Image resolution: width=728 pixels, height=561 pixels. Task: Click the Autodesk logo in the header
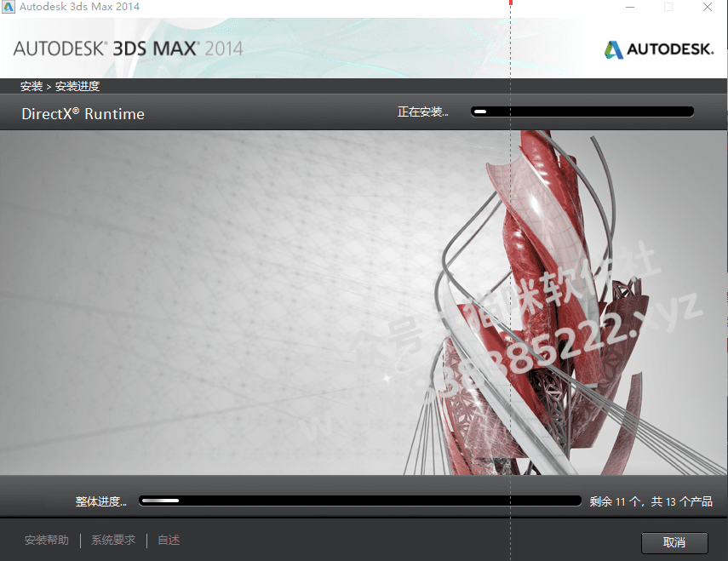click(659, 49)
